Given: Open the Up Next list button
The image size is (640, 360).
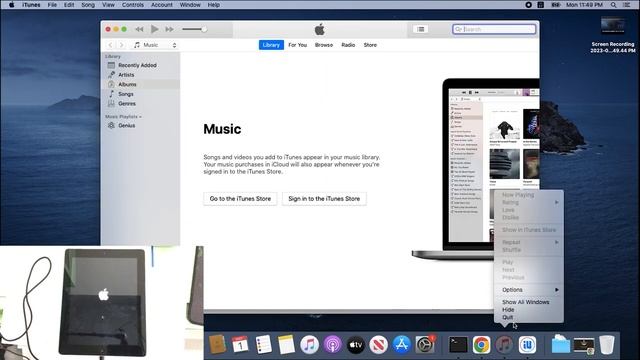Looking at the screenshot, I should [420, 29].
